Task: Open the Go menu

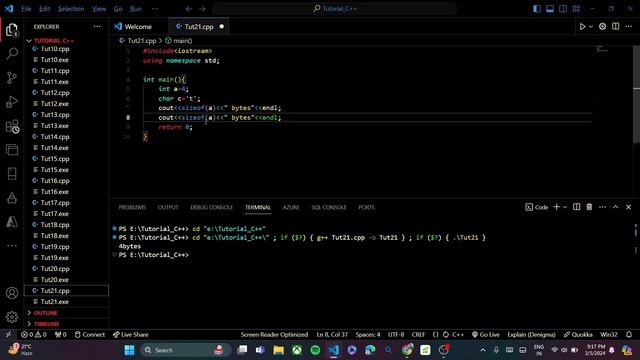Action: 118,9
